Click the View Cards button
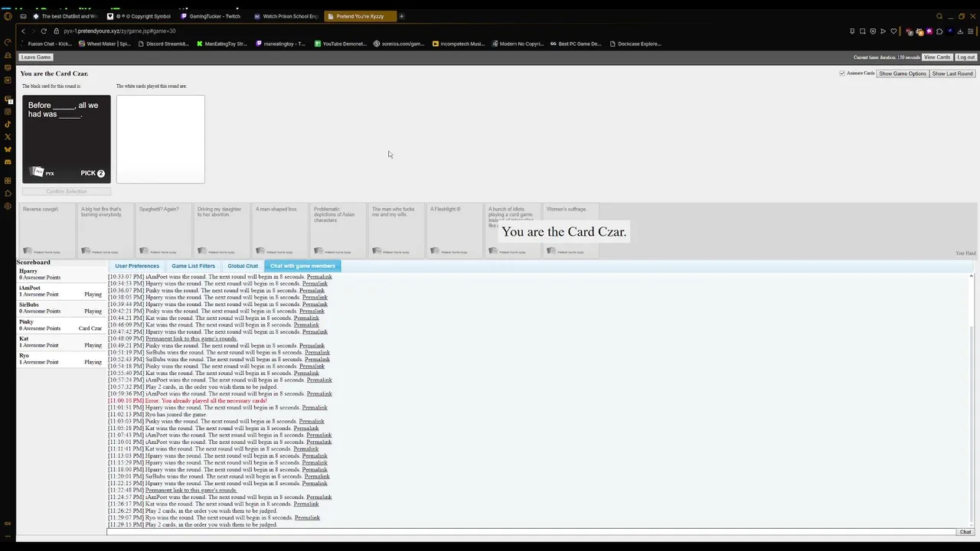 click(x=937, y=57)
